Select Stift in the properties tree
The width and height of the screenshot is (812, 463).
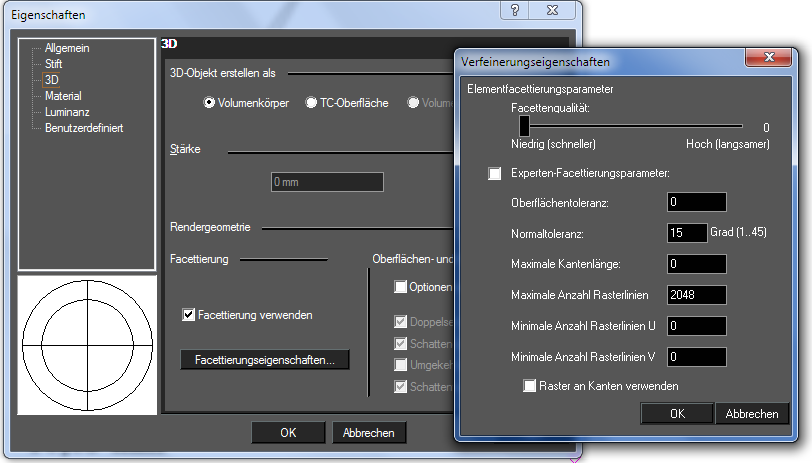53,64
